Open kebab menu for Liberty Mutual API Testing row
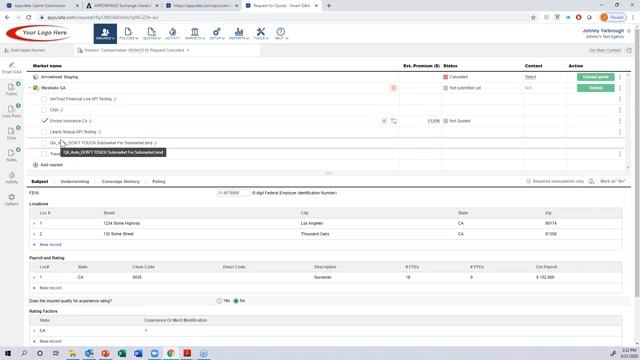Viewport: 640px width, 360px height. point(620,132)
